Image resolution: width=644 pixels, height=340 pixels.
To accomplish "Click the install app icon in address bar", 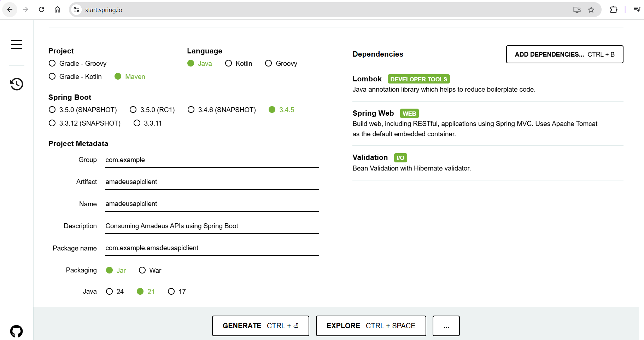I will (577, 10).
